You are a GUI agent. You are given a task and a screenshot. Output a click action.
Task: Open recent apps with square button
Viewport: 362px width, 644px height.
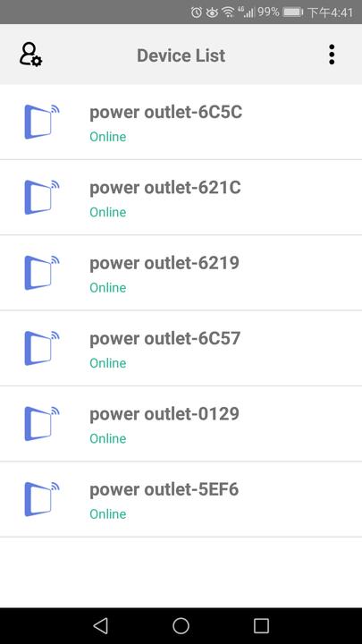click(x=261, y=626)
